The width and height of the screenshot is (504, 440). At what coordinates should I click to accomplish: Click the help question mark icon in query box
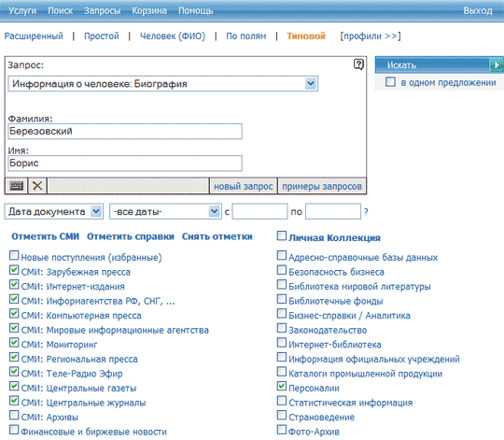358,64
